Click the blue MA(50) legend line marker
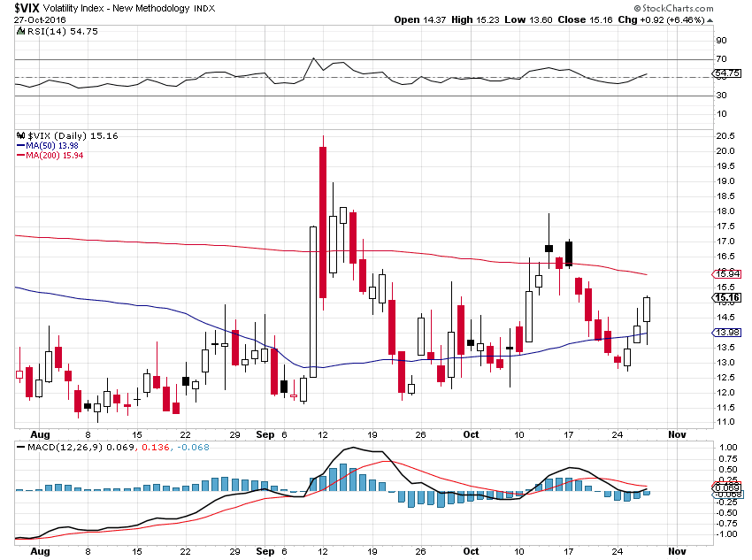The height and width of the screenshot is (560, 752). click(x=20, y=146)
